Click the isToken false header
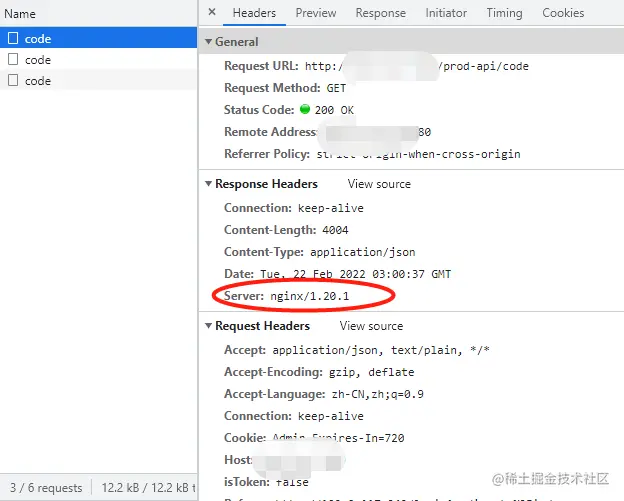 tap(266, 482)
